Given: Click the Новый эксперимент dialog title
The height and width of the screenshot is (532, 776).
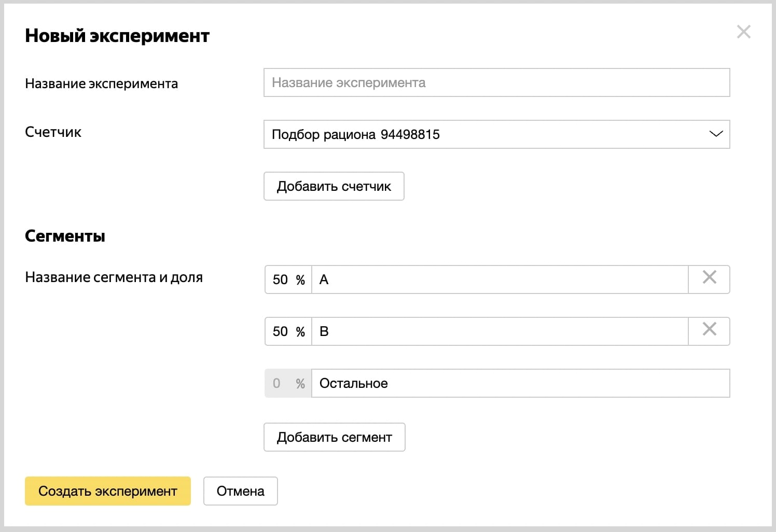Looking at the screenshot, I should [117, 36].
